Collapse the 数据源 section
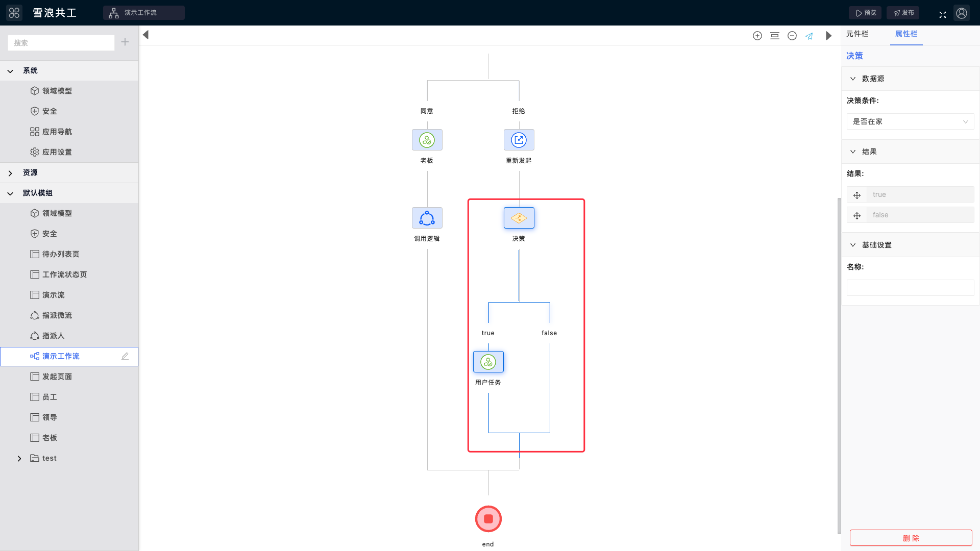 click(853, 79)
